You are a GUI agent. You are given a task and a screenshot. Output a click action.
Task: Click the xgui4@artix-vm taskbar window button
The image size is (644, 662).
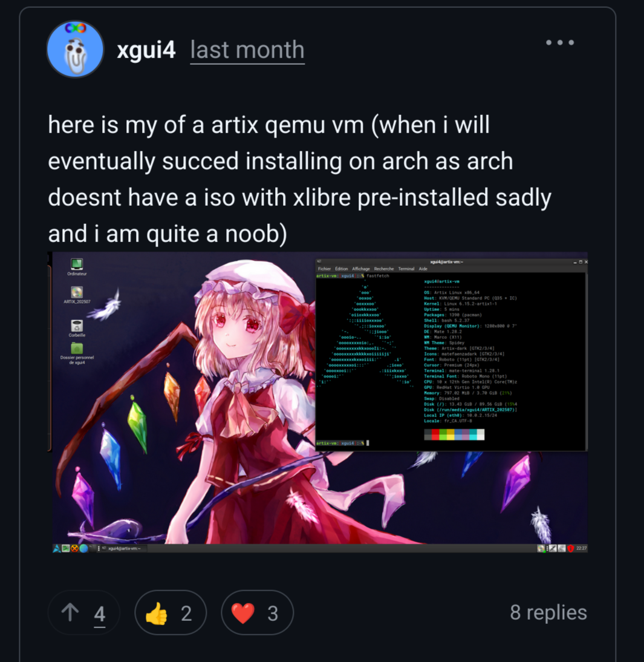tap(122, 548)
